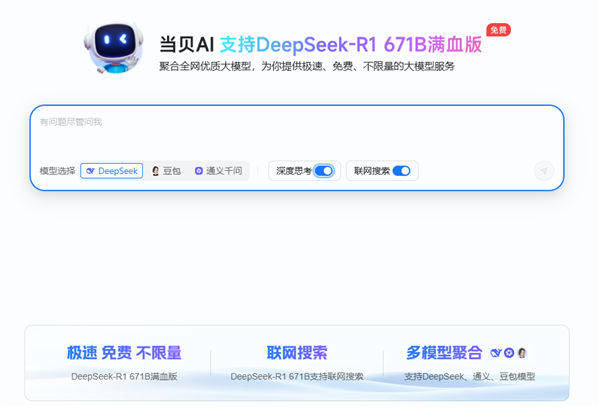600x408 pixels.
Task: Click the 支持DeepSeek-R1 671B满血版 headline
Action: tap(351, 44)
